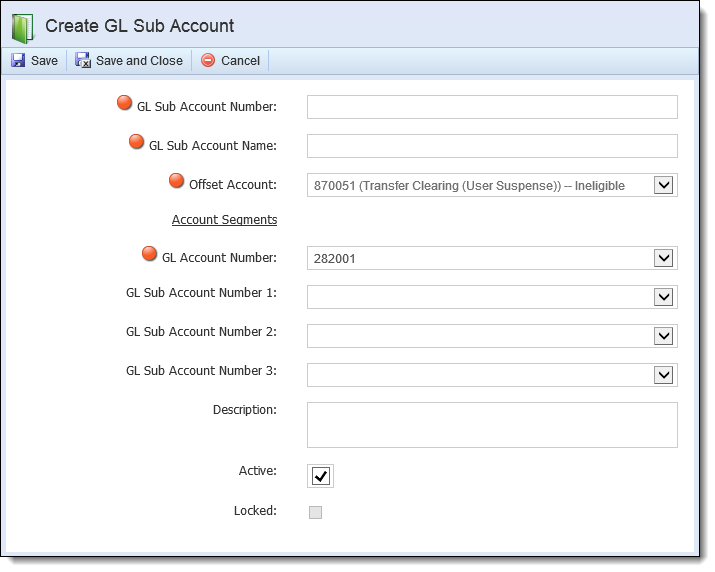Open GL Sub Account Number 1 dropdown

663,297
